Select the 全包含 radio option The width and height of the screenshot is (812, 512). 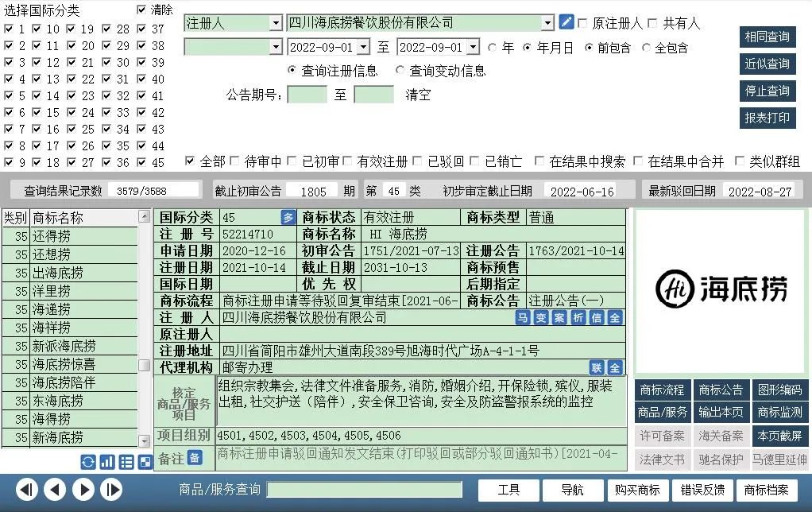click(x=646, y=48)
